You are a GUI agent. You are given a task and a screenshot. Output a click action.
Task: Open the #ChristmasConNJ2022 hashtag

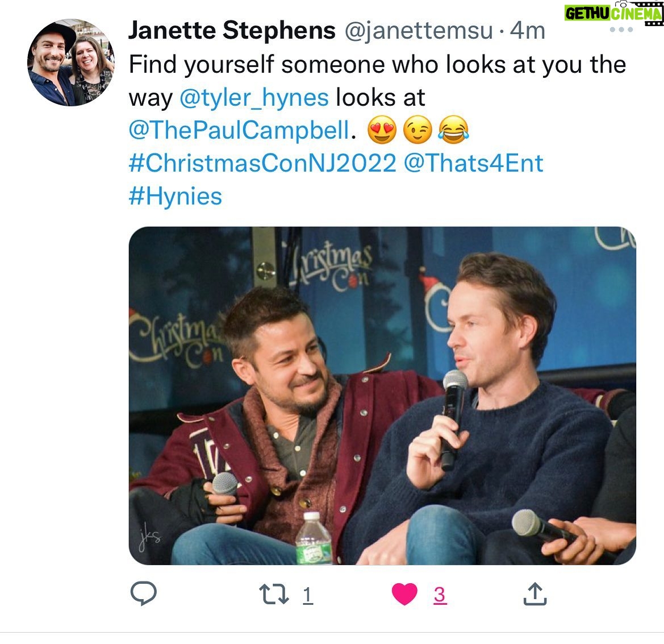coord(262,163)
